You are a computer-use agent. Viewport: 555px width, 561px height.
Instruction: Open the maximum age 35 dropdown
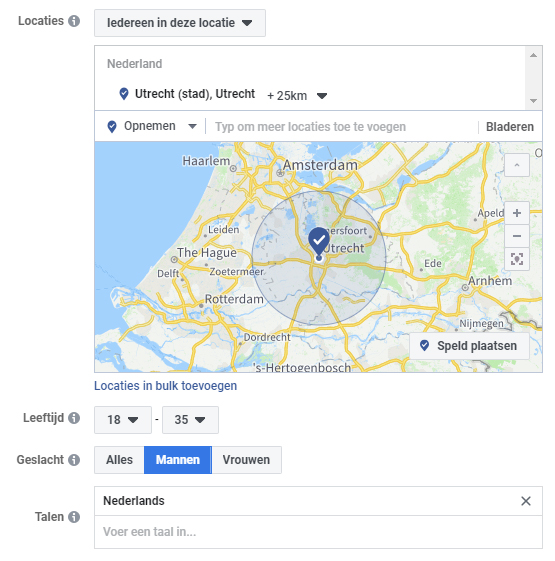click(190, 420)
